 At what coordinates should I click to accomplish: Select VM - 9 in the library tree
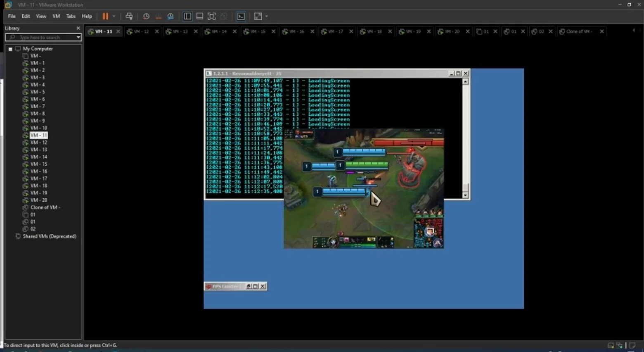tap(38, 121)
